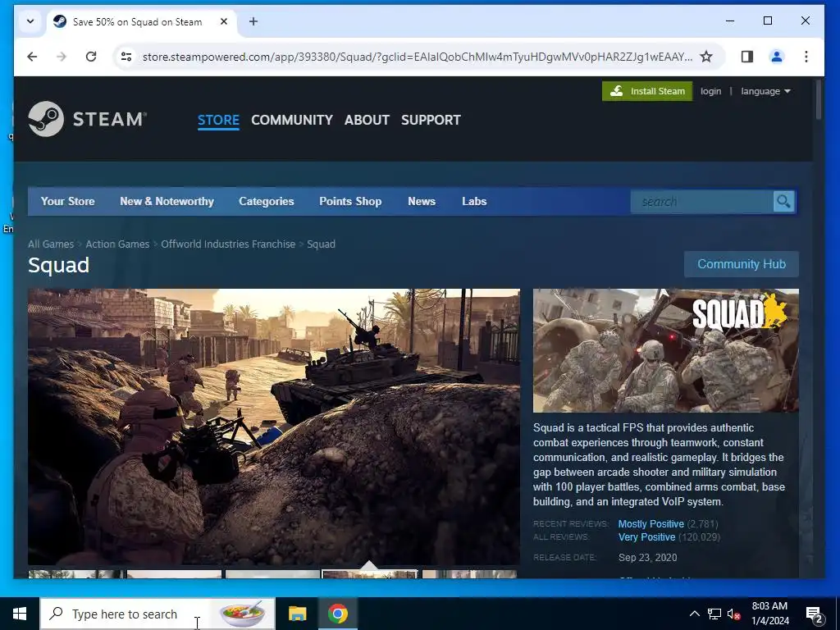Open the Community Hub button
This screenshot has width=840, height=630.
point(742,264)
